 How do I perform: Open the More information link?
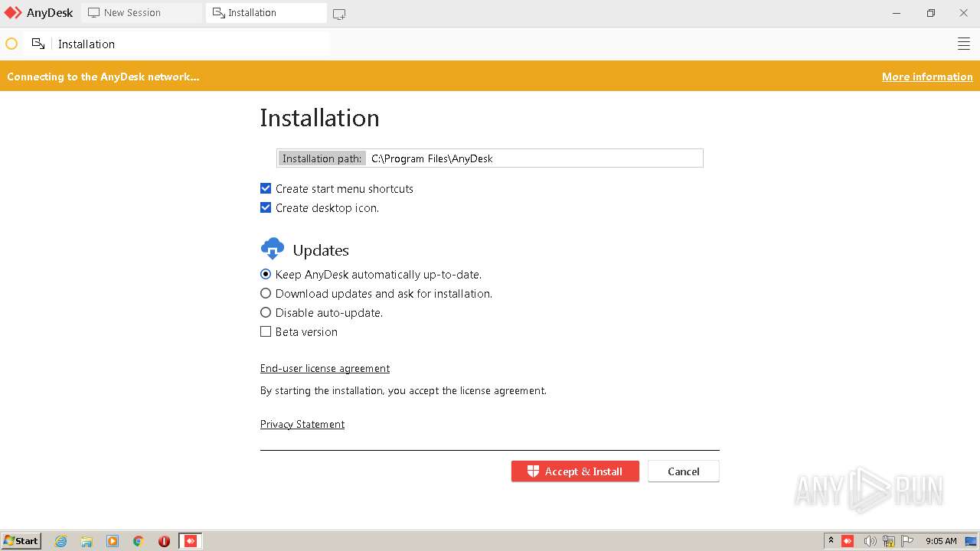(927, 77)
